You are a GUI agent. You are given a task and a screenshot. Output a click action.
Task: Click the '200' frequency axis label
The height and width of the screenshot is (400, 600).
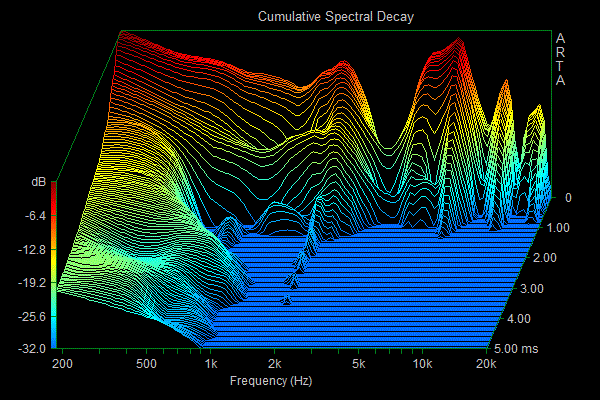62,364
